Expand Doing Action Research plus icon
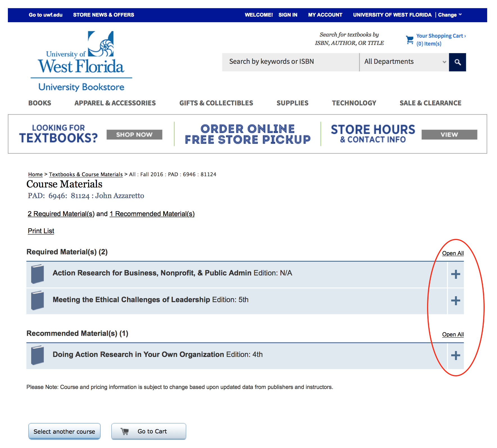 (455, 356)
